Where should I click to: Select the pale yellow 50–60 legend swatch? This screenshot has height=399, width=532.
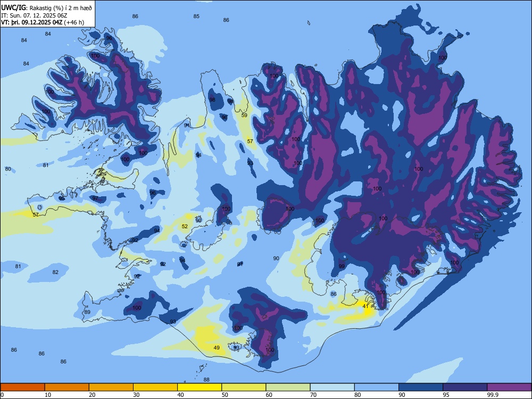[244, 387]
